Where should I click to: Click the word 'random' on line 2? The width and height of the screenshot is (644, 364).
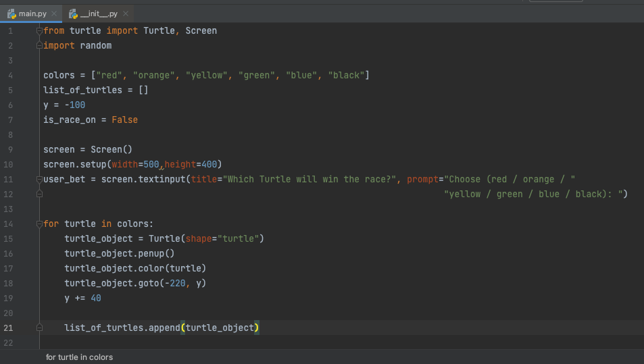96,45
